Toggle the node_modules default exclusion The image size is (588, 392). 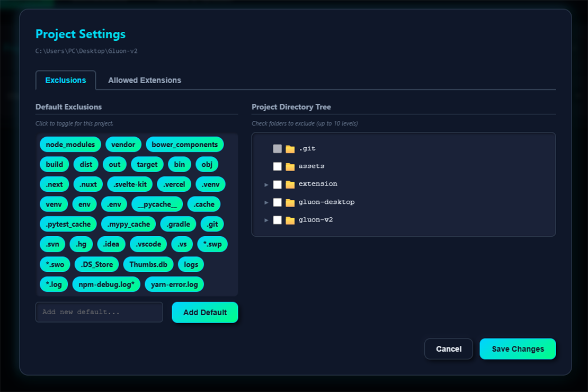coord(70,144)
